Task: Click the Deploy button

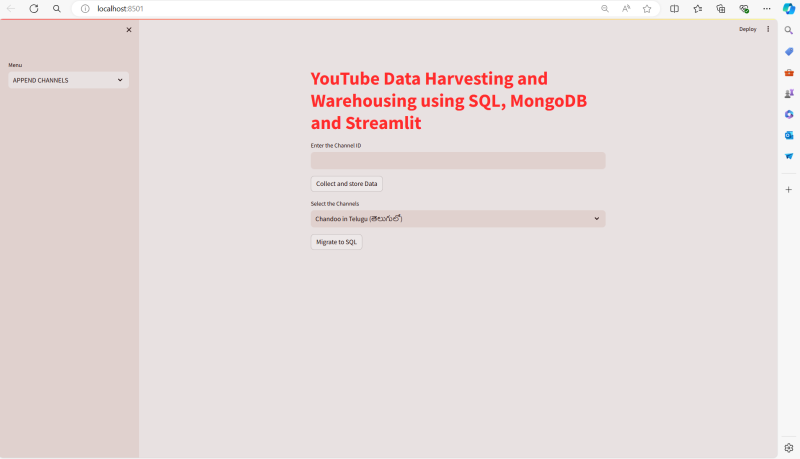Action: click(x=747, y=29)
